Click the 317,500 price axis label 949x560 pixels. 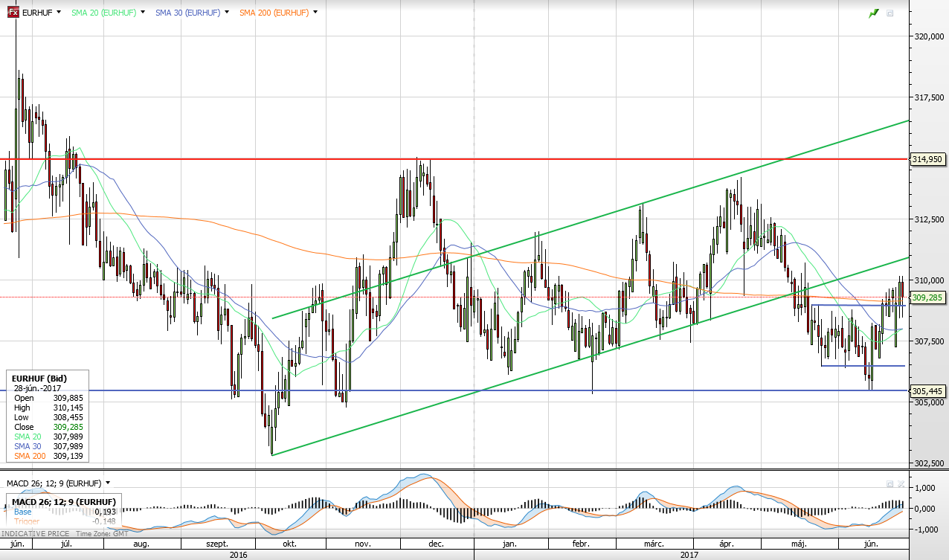pyautogui.click(x=929, y=97)
